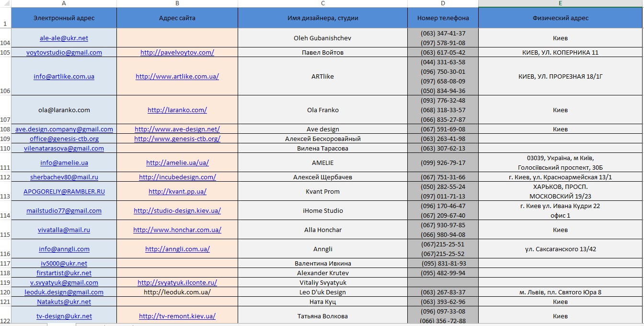This screenshot has width=644, height=326.
Task: Select the Oleh Gubanishchev name cell
Action: tap(323, 38)
